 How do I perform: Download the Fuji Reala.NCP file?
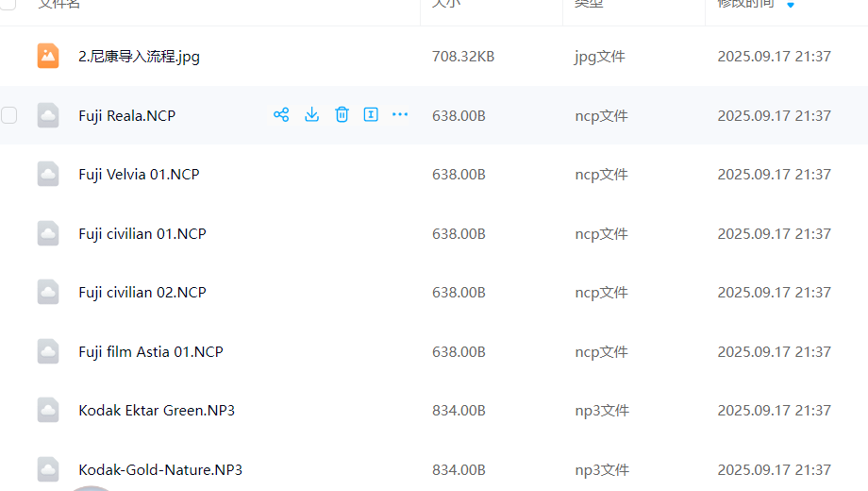click(x=311, y=115)
